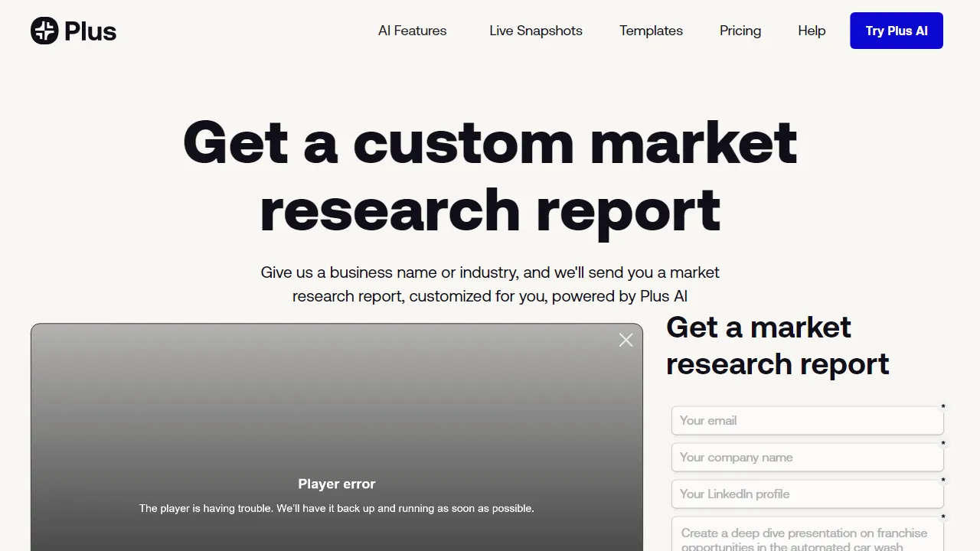Viewport: 980px width, 551px height.
Task: Click the 'player is having trouble' text
Action: coord(337,508)
